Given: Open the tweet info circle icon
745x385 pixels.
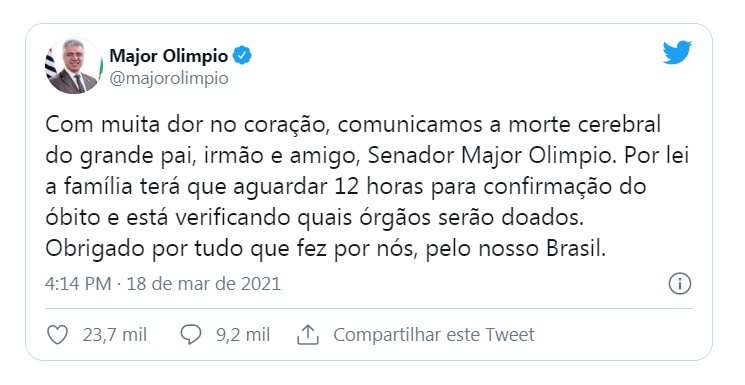Looking at the screenshot, I should tap(680, 284).
